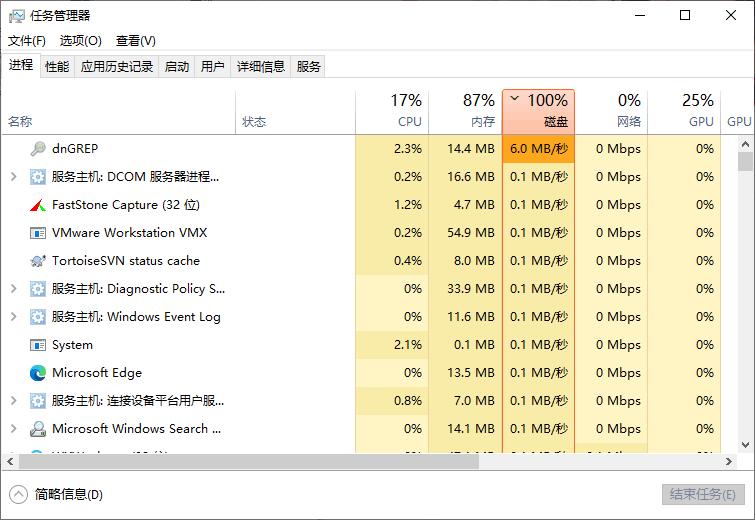The height and width of the screenshot is (520, 755).
Task: Switch to the 服务 tab
Action: 308,66
